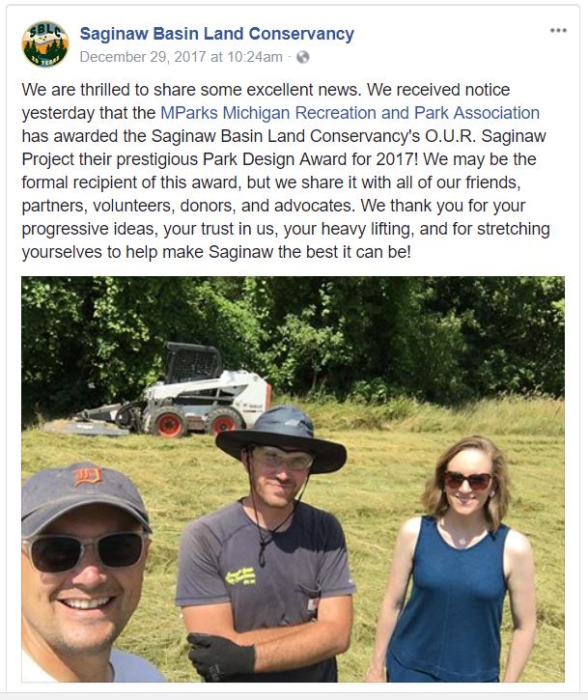The height and width of the screenshot is (700, 588).
Task: Click the black work gloves in the photo
Action: pos(220,657)
